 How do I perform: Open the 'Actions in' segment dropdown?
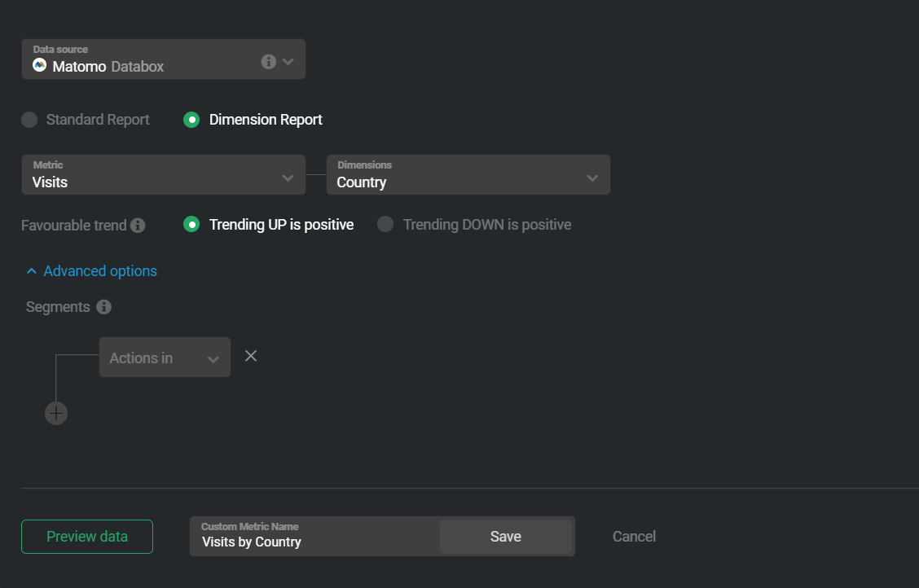pos(163,357)
